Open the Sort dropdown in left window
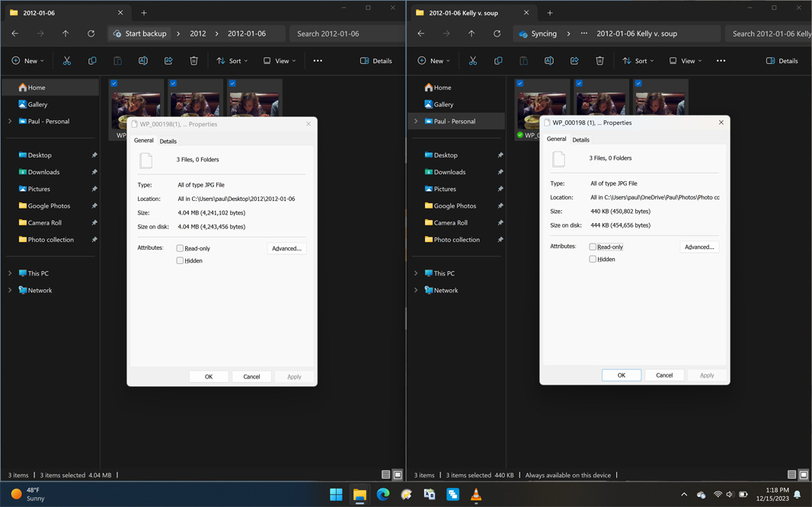Viewport: 812px width, 507px height. click(232, 61)
